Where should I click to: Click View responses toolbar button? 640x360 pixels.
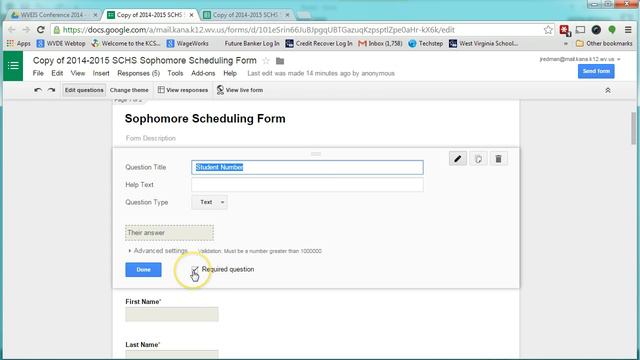(x=183, y=90)
